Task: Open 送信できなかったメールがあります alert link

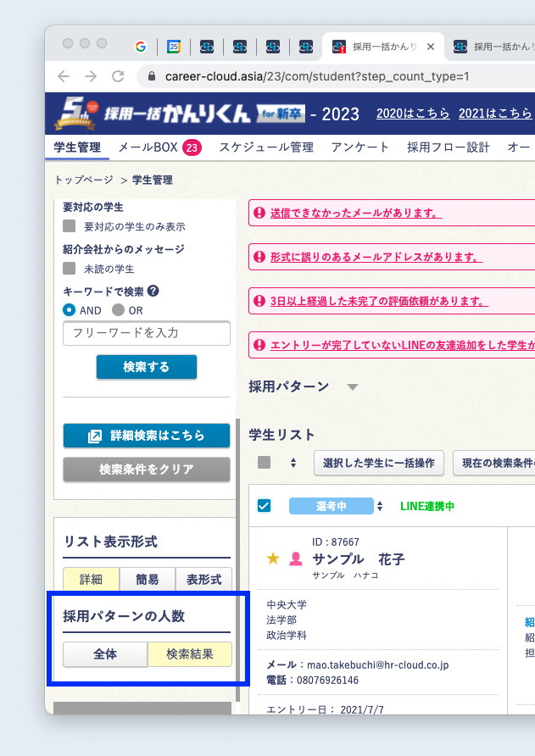Action: 355,214
